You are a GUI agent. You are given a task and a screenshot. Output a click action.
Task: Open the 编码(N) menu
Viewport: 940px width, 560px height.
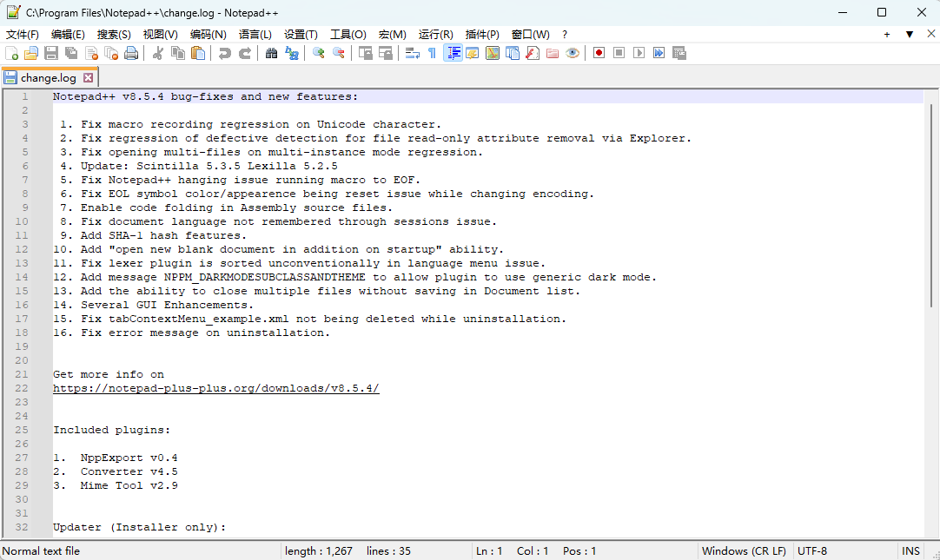[208, 35]
